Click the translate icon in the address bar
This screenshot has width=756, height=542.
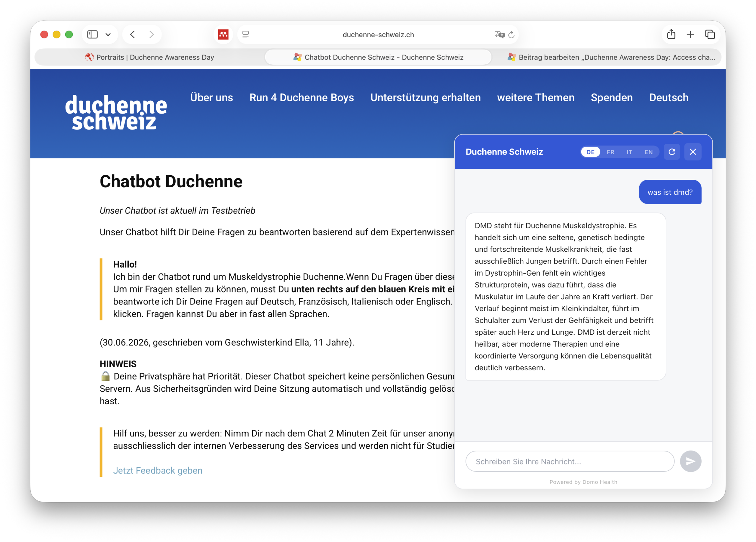point(499,34)
